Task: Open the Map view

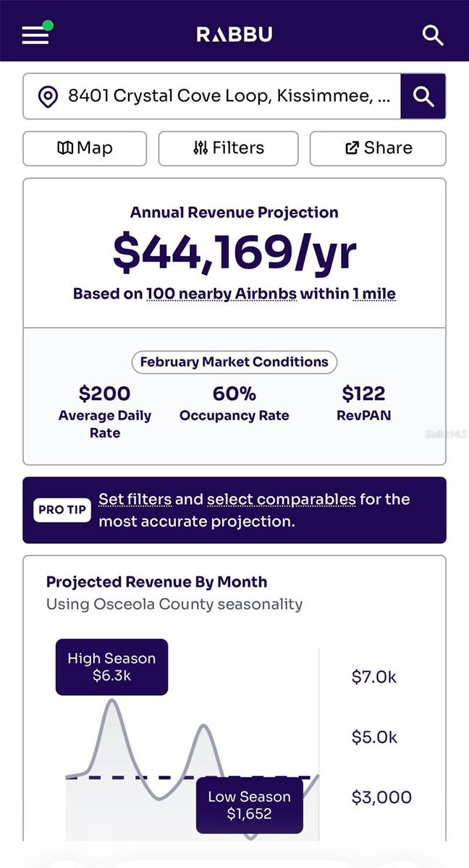Action: [x=85, y=148]
